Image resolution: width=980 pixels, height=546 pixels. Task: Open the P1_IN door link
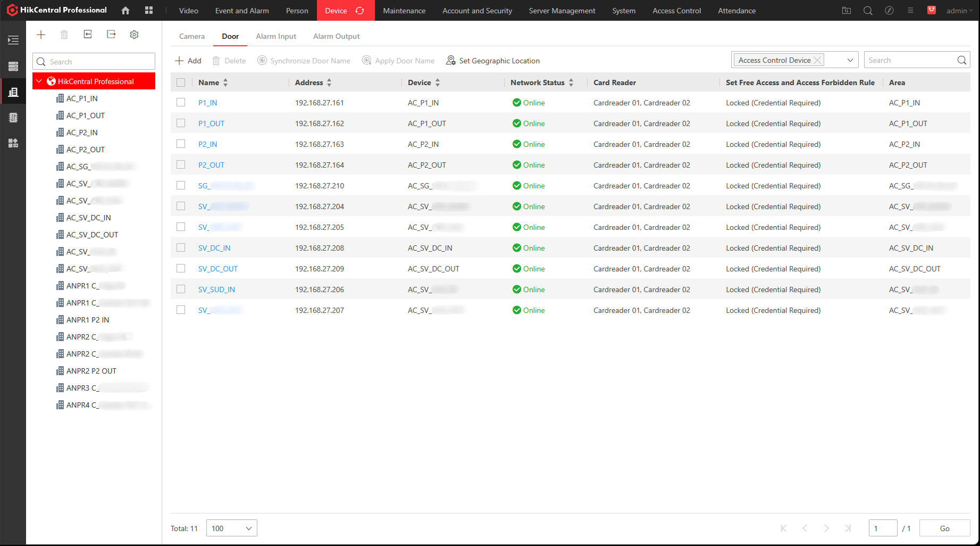pos(208,103)
